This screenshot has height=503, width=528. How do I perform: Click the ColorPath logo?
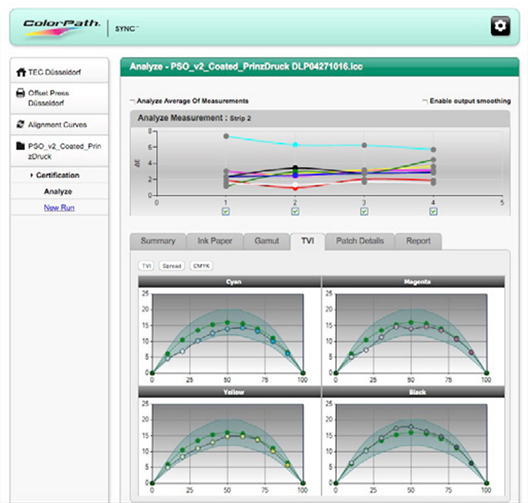coord(62,27)
